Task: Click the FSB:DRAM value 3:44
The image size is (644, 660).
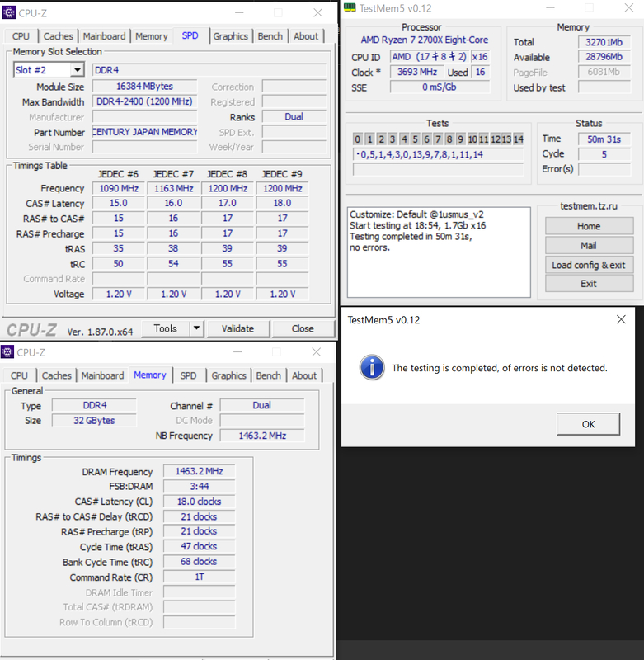Action: (x=199, y=486)
